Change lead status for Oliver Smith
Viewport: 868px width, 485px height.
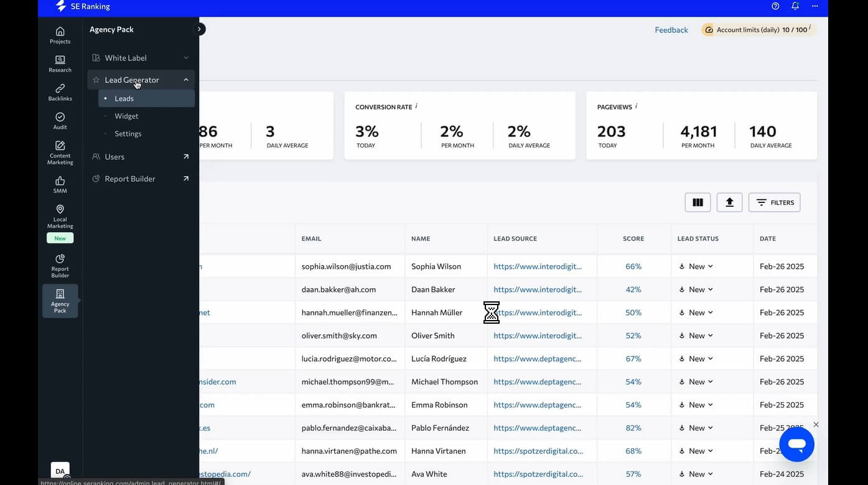click(696, 336)
